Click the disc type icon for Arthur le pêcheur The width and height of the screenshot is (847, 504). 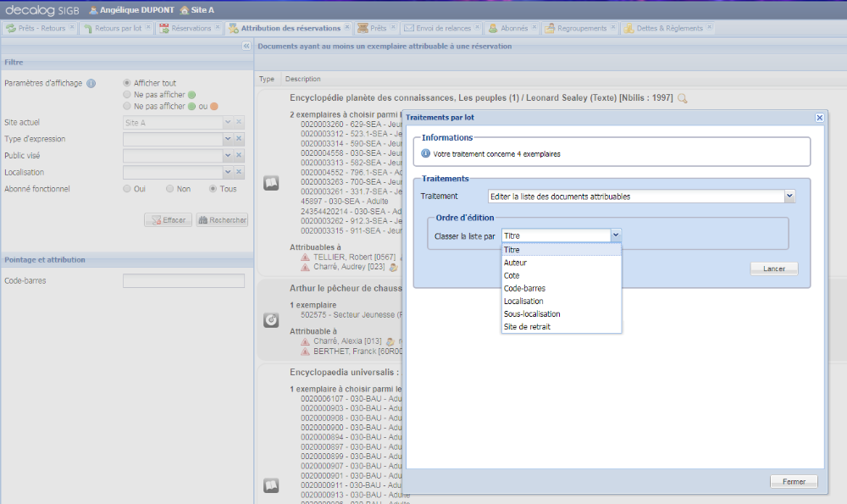point(271,319)
